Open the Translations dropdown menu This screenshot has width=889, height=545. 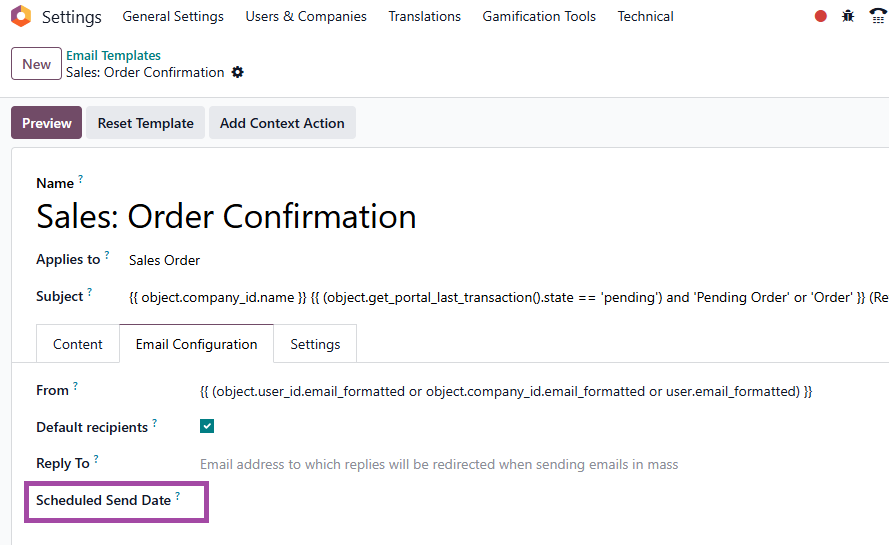(424, 16)
